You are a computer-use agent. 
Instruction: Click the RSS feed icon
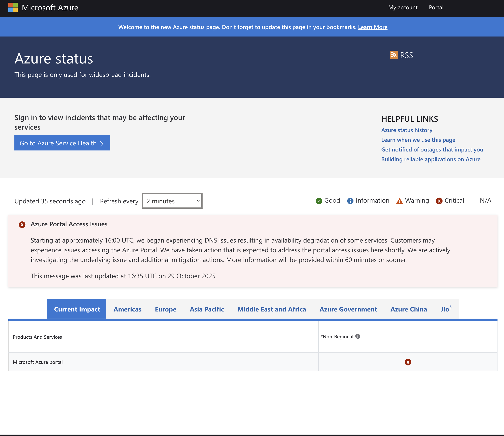[394, 55]
